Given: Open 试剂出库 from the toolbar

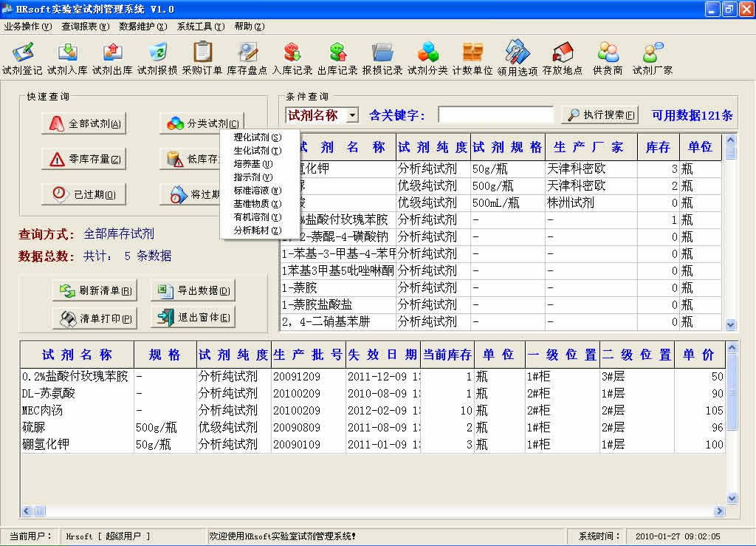Looking at the screenshot, I should tap(112, 58).
